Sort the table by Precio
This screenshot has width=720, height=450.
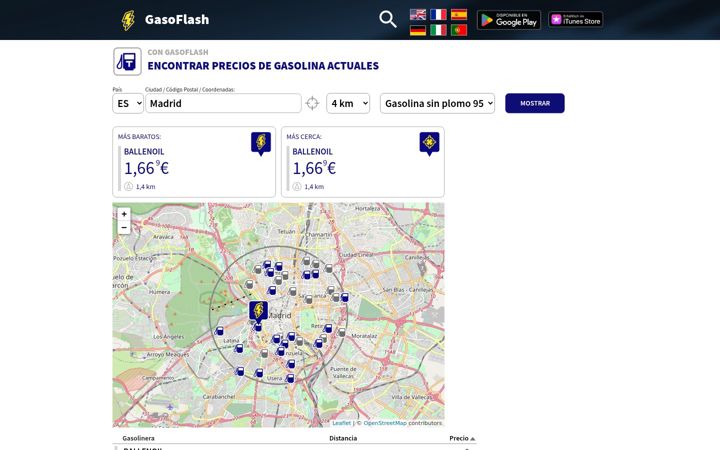pyautogui.click(x=462, y=438)
